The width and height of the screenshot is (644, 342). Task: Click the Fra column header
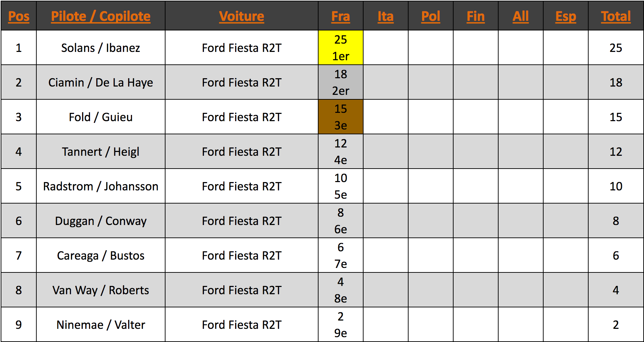pos(341,16)
